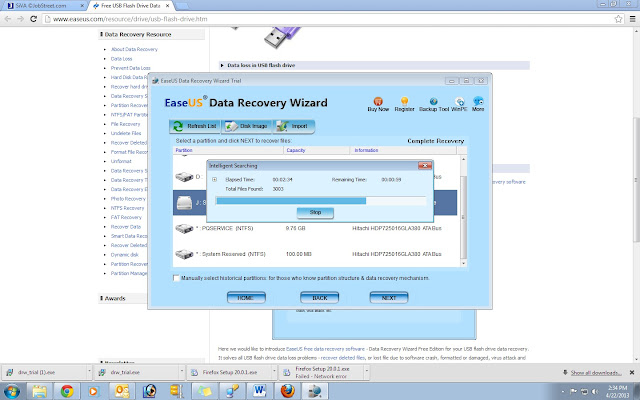Open dropdown for Firefox Setup 20.0.1.exe download

[x=274, y=372]
